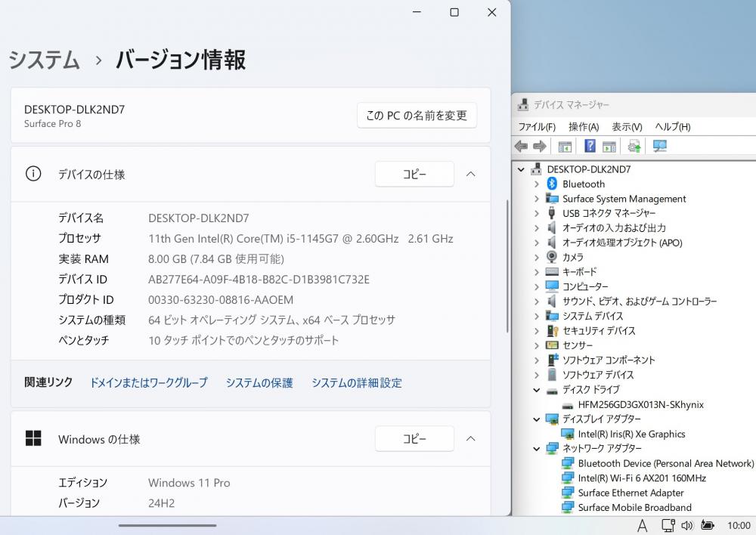The image size is (756, 535).
Task: Select the オーディオの入力および出力 tree item
Action: pos(614,227)
